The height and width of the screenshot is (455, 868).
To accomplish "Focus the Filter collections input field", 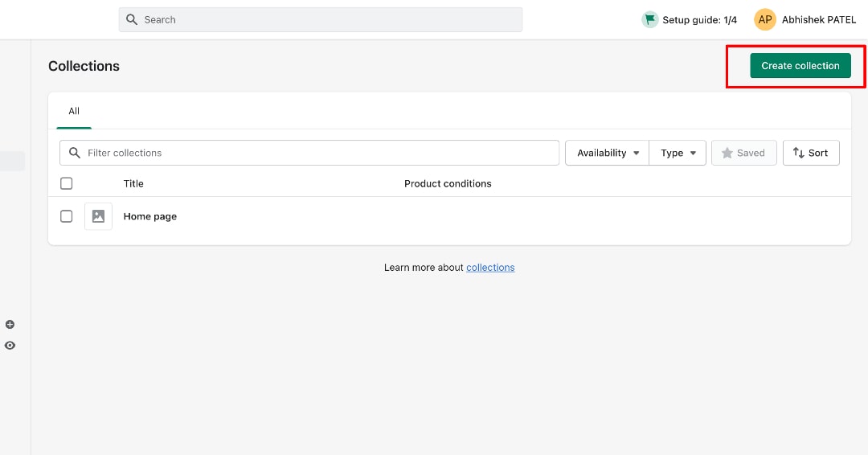I will pyautogui.click(x=309, y=153).
